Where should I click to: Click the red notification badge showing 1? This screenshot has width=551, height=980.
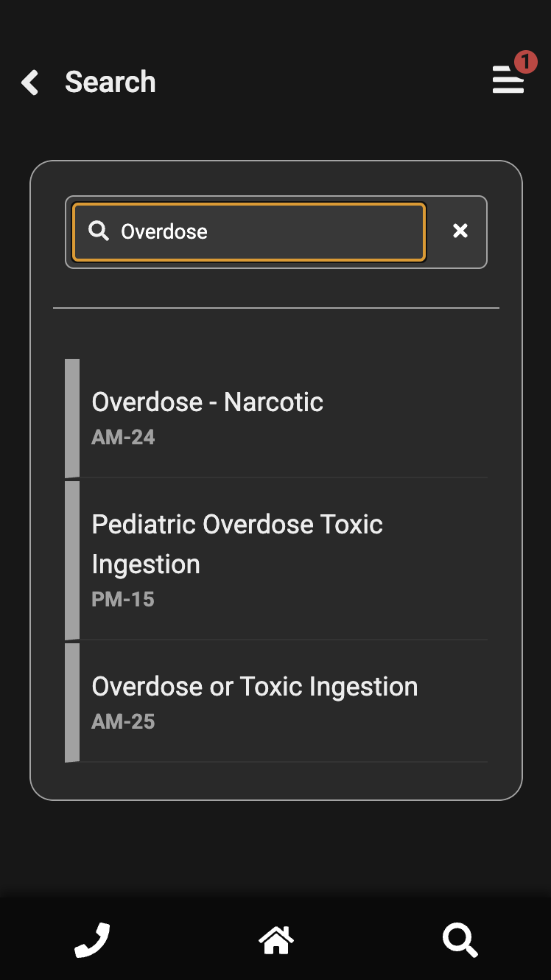point(525,62)
